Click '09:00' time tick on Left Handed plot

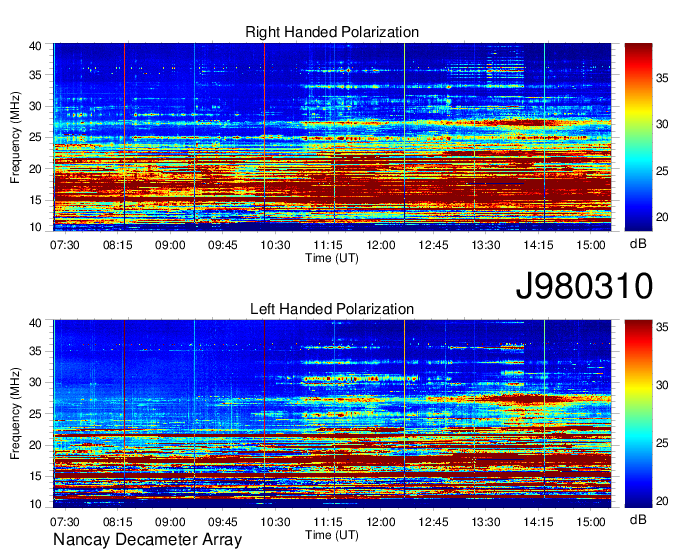(x=170, y=522)
